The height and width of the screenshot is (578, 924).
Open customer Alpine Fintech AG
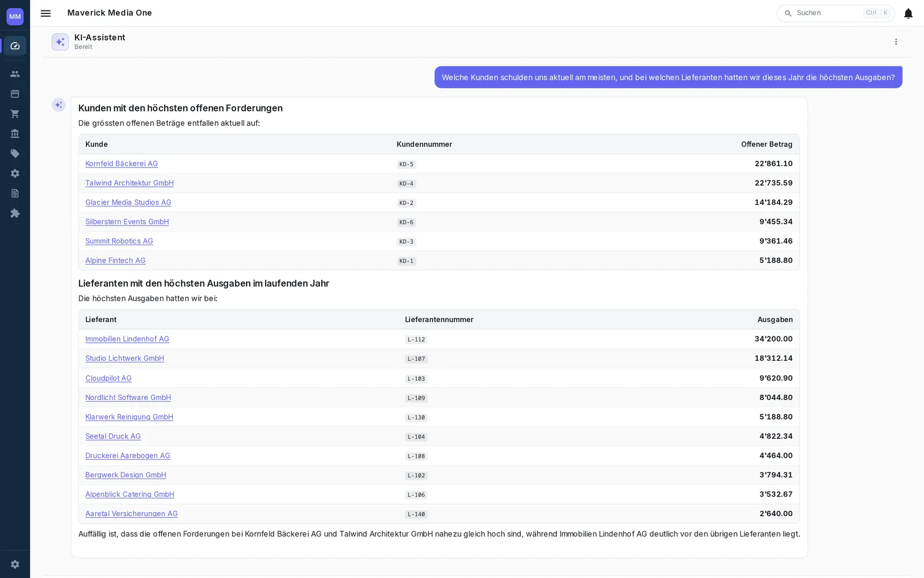(x=115, y=261)
